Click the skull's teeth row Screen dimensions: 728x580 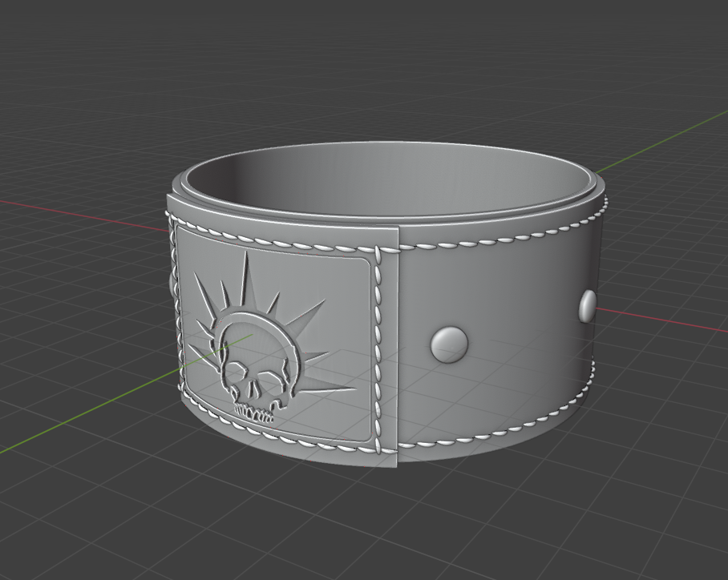coord(253,414)
